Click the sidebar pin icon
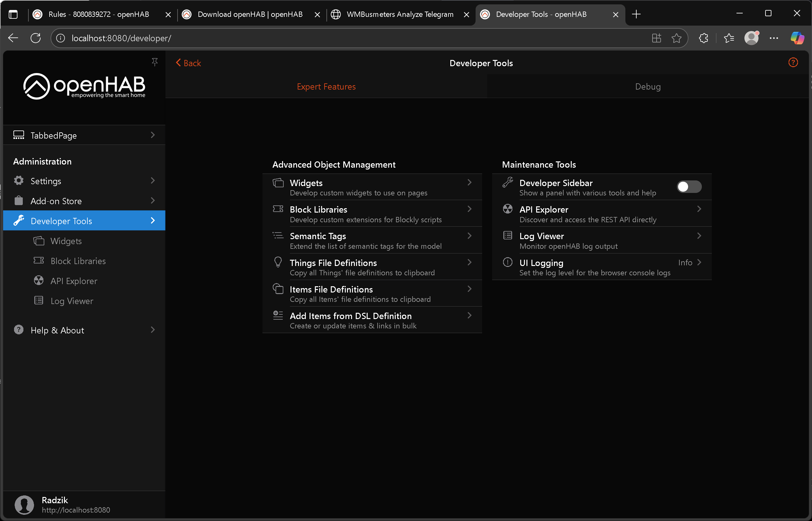The width and height of the screenshot is (812, 521). click(154, 62)
